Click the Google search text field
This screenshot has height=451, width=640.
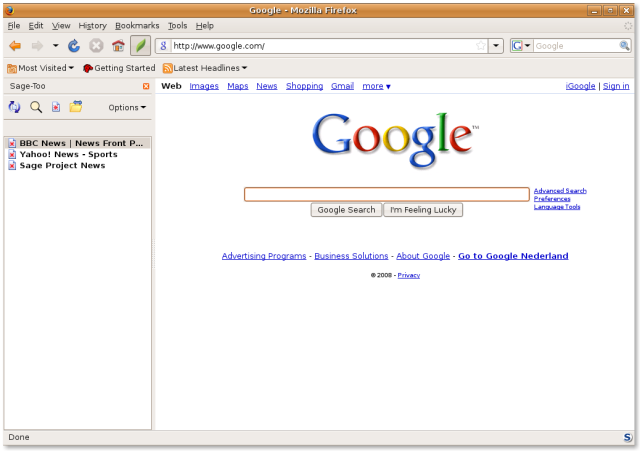pos(387,194)
